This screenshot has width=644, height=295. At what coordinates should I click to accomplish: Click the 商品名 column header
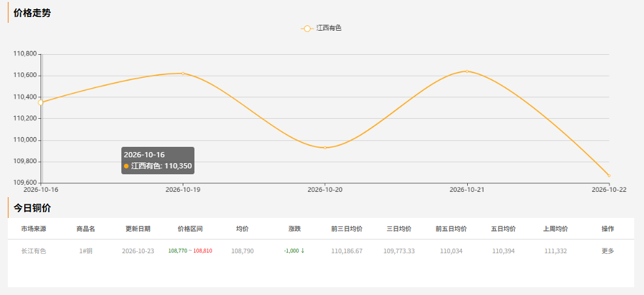(x=86, y=229)
